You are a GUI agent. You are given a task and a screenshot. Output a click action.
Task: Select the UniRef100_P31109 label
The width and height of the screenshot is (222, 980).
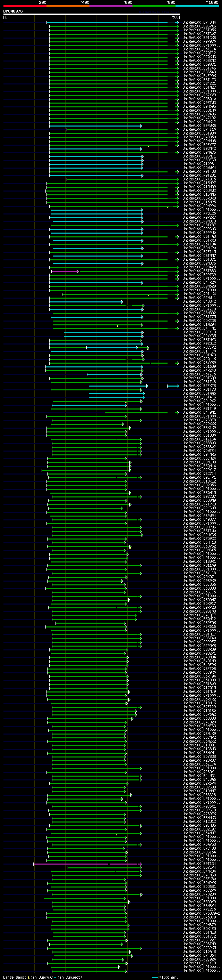click(x=199, y=565)
